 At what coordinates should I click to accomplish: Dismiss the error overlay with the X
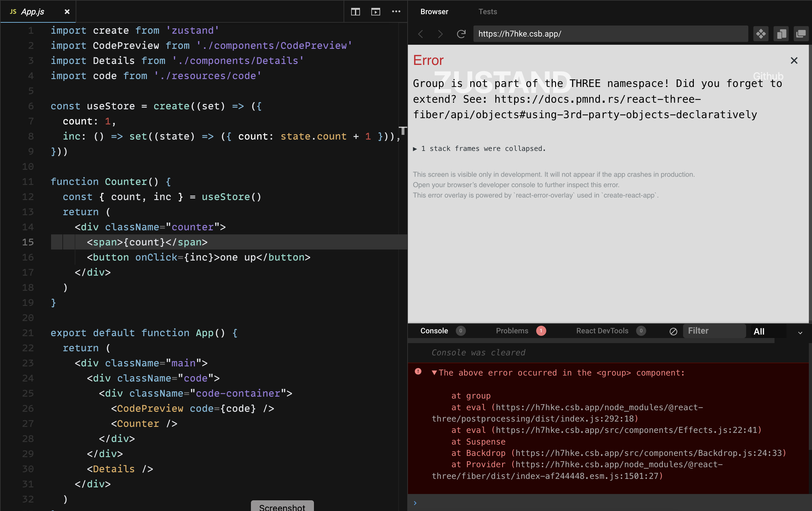point(794,60)
